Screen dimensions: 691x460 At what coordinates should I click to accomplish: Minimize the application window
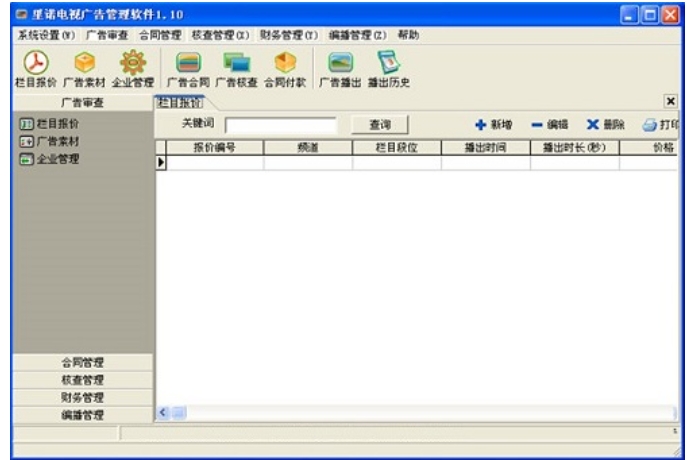click(629, 15)
